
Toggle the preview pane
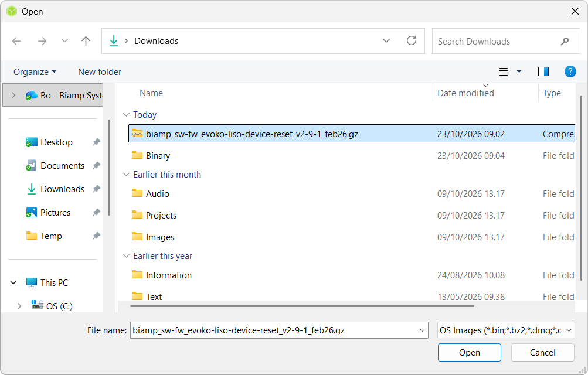(x=543, y=71)
